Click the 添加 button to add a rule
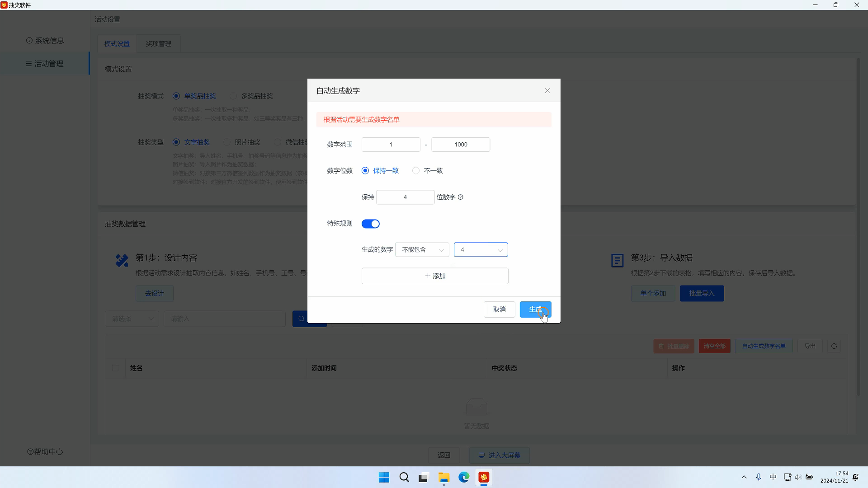Screen dimensions: 868x488 pyautogui.click(x=434, y=276)
